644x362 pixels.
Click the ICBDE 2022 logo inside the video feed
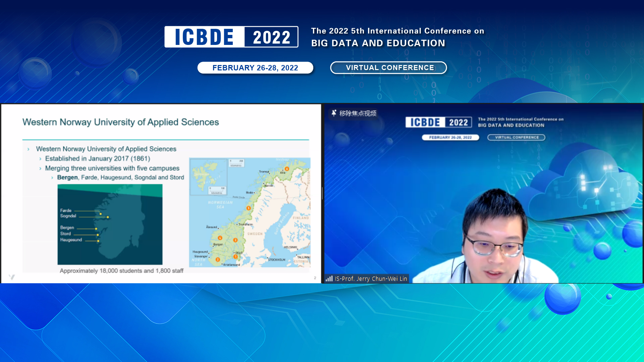[438, 122]
